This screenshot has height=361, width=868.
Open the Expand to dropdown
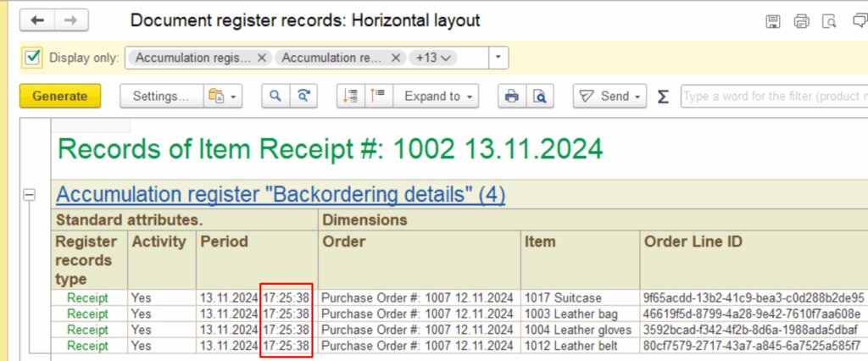(438, 97)
